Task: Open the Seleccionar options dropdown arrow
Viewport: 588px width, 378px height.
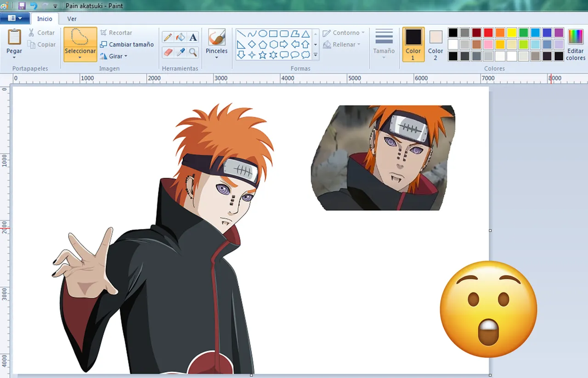Action: [80, 58]
